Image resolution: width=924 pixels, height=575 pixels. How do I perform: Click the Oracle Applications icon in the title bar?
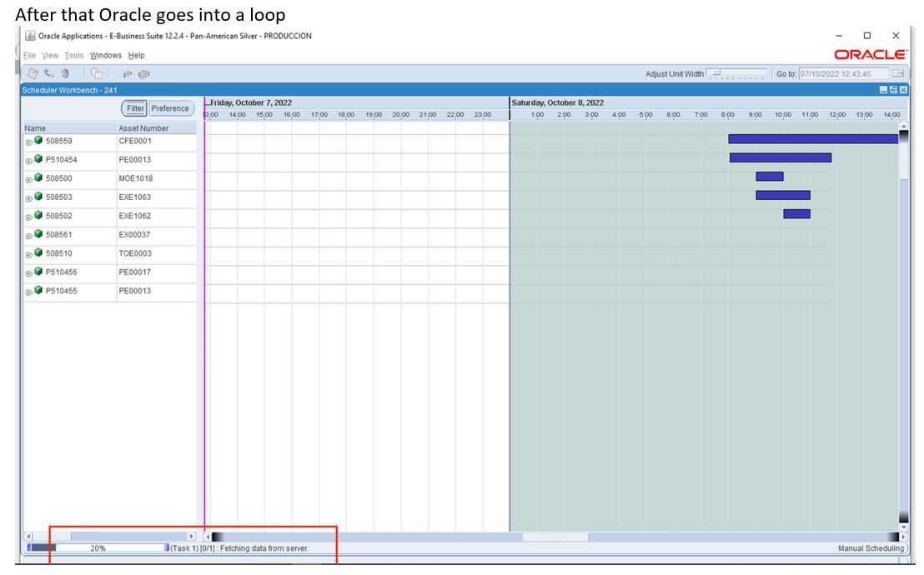(28, 35)
